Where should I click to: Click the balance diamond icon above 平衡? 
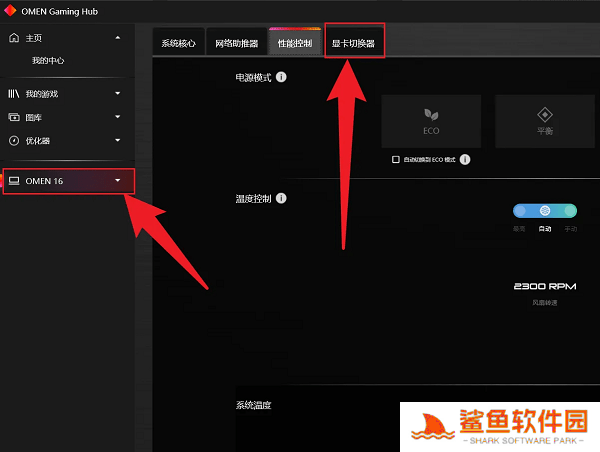click(x=545, y=114)
